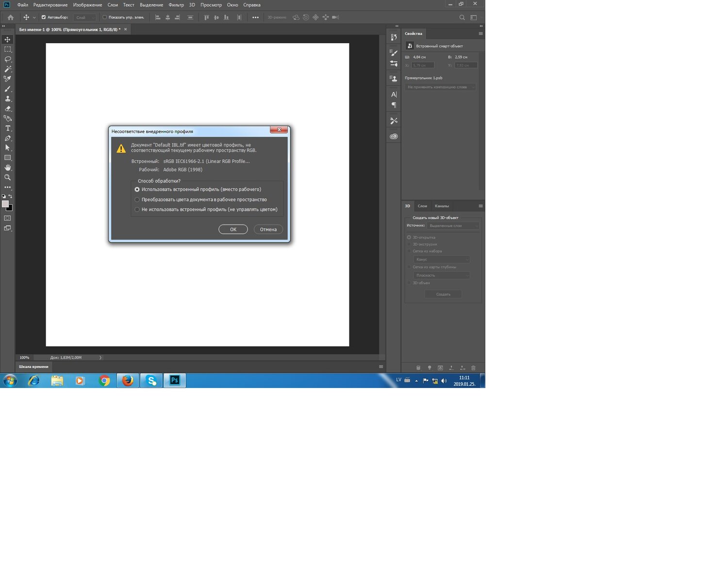728x582 pixels.
Task: Click Отмена in the profile mismatch dialog
Action: coord(268,229)
